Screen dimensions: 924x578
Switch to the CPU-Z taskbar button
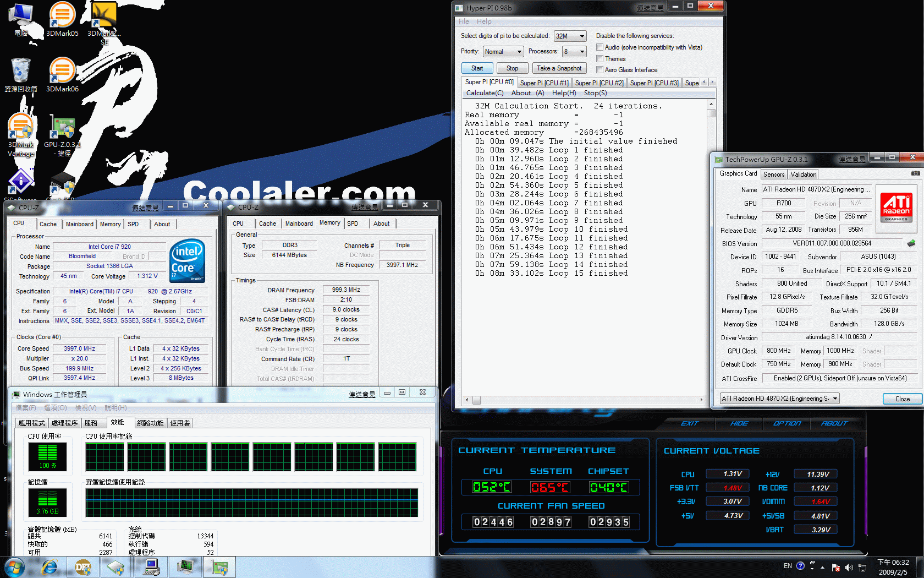(x=116, y=567)
